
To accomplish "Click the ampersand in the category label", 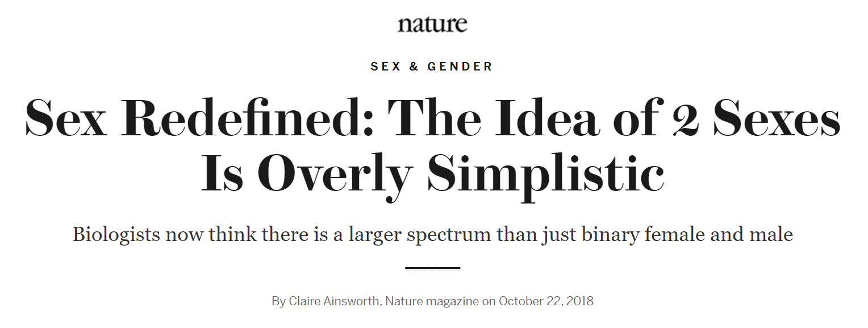I will pyautogui.click(x=414, y=67).
